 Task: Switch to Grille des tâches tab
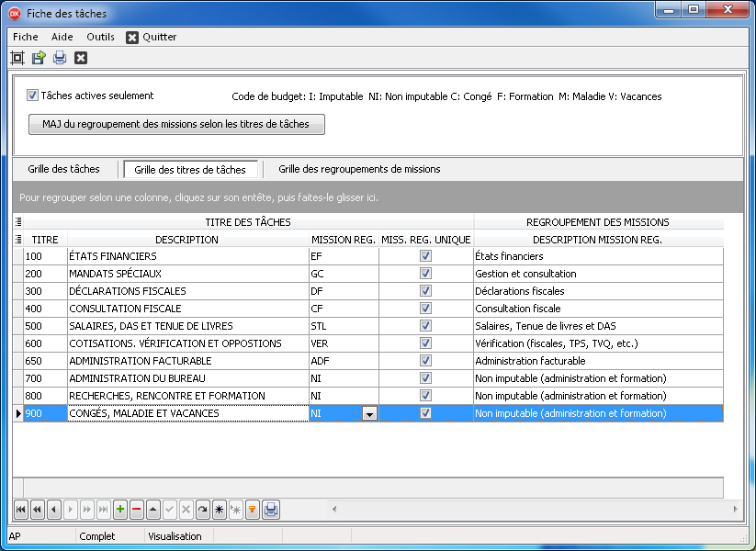[63, 169]
